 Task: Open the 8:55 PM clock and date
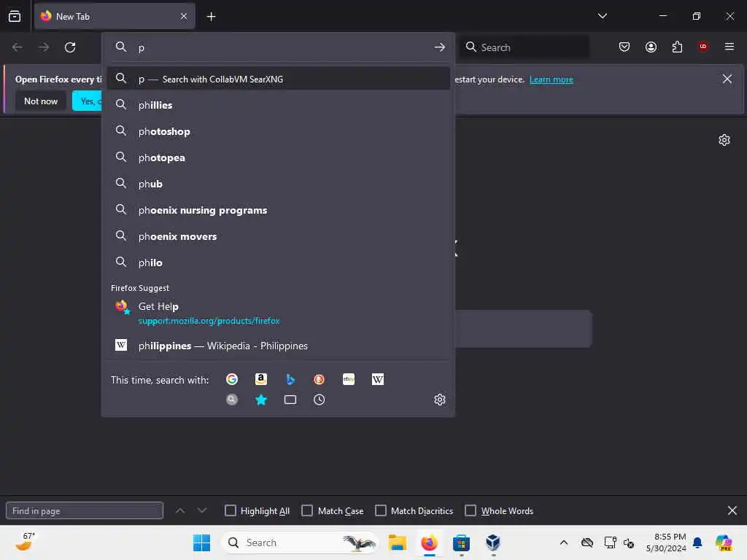click(666, 542)
